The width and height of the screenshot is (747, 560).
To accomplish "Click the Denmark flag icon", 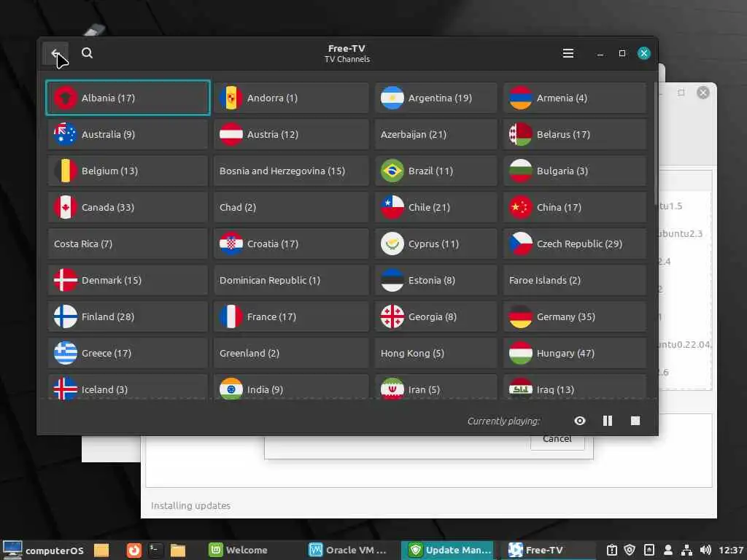I will point(66,280).
